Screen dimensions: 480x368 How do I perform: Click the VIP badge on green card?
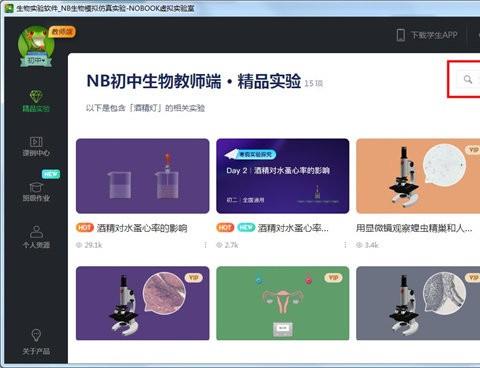pyautogui.click(x=333, y=277)
